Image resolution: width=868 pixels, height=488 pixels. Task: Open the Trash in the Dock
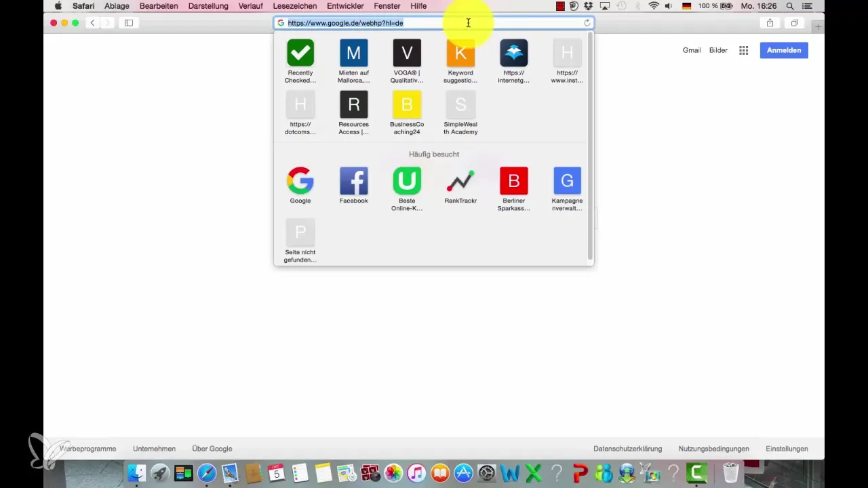(730, 472)
